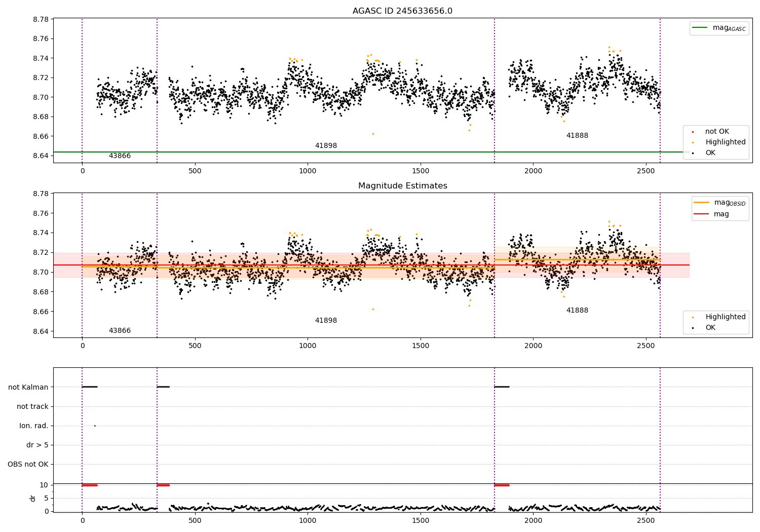Click the 'dr > 5' row label
The image size is (760, 532).
pyautogui.click(x=37, y=445)
